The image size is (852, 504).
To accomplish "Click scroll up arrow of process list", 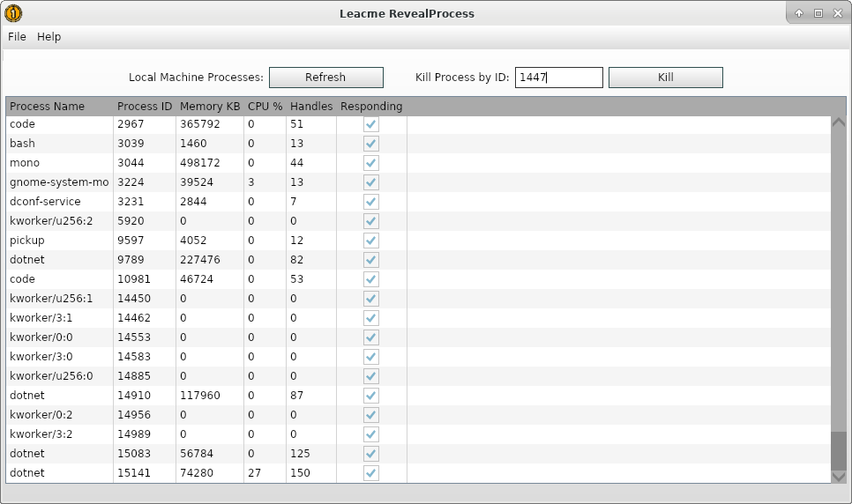I will click(x=838, y=122).
